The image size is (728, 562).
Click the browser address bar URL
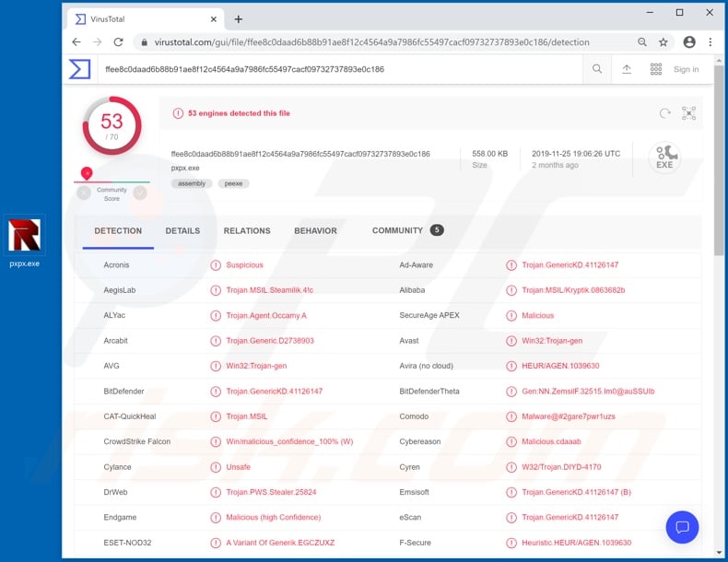click(372, 42)
